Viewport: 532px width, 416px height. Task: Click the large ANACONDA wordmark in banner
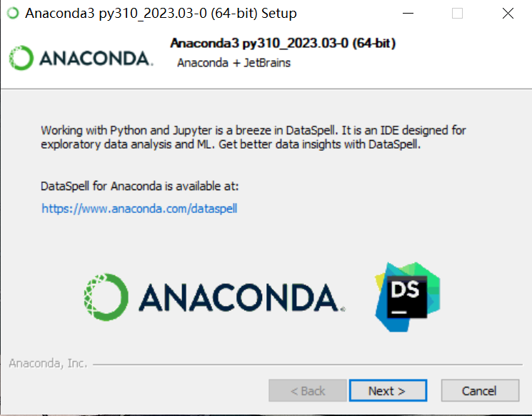point(241,297)
